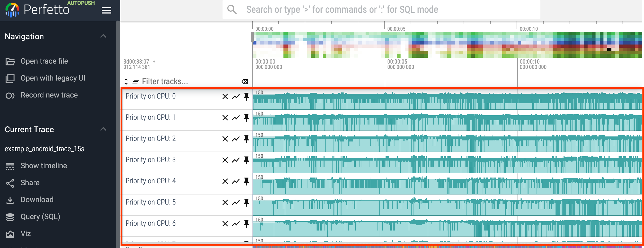Toggle pin on Priority on CPU: 4

coord(246,181)
